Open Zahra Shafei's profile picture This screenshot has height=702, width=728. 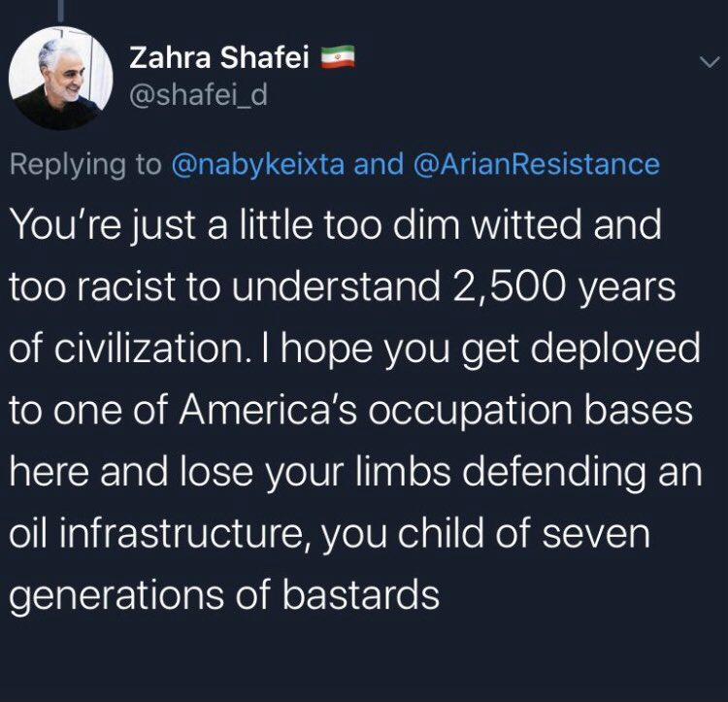61,78
